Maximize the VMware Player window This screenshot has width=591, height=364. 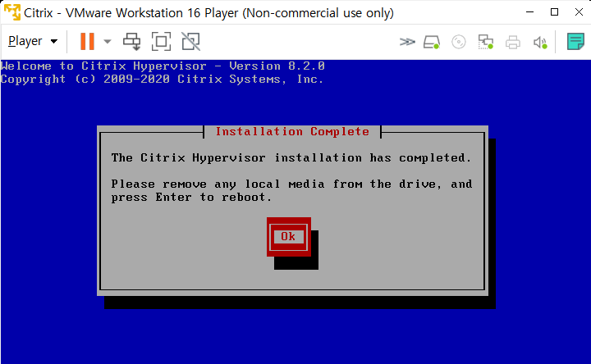[x=554, y=12]
